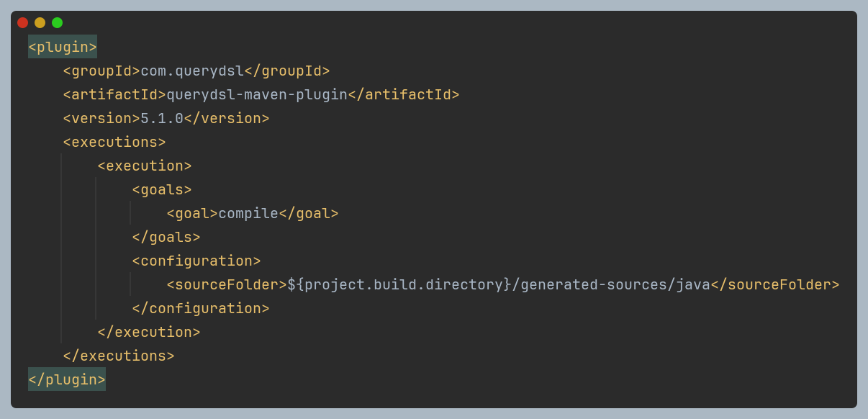The height and width of the screenshot is (419, 868).
Task: Click the closing executions tag
Action: [119, 356]
